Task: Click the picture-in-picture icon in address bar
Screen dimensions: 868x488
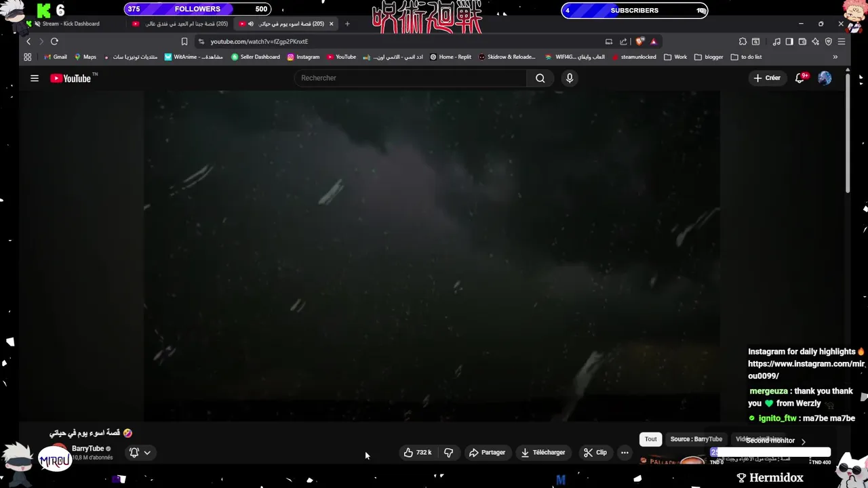Action: coord(609,41)
